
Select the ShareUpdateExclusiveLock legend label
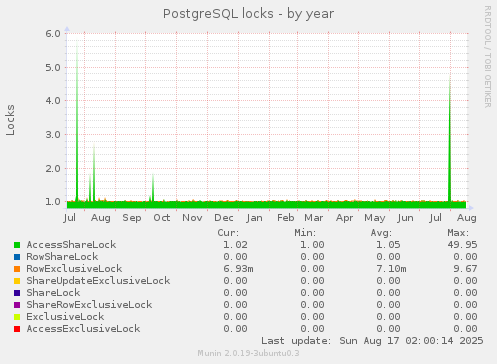[98, 281]
